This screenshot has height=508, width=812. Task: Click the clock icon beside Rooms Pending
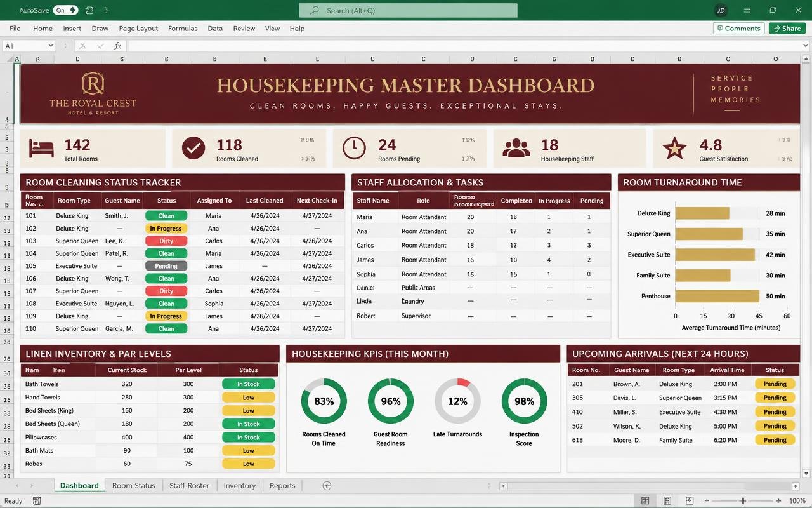[x=354, y=148]
